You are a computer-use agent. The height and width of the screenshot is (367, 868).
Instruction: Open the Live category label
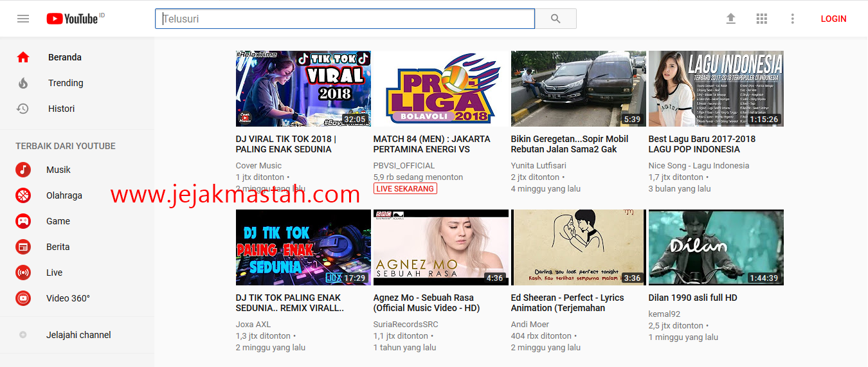pyautogui.click(x=54, y=273)
